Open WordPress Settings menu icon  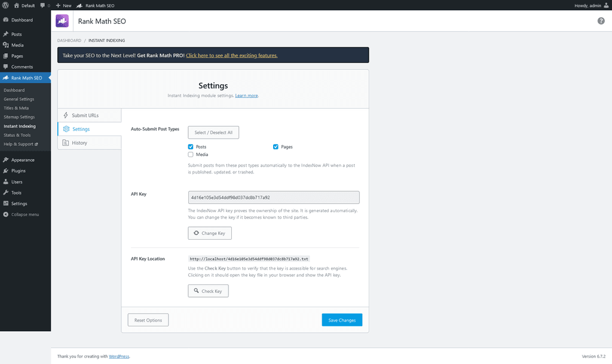pos(6,203)
